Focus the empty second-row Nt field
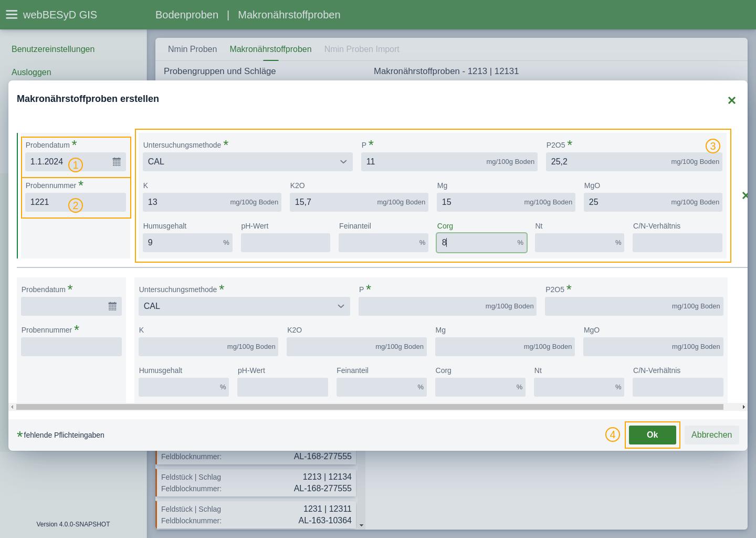 579,387
